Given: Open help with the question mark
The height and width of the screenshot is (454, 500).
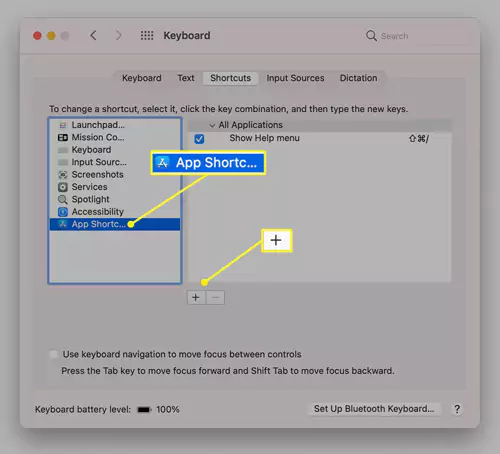Looking at the screenshot, I should [x=457, y=409].
